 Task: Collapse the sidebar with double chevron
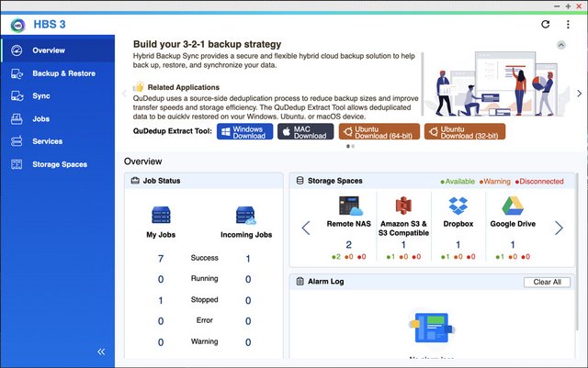[x=101, y=351]
